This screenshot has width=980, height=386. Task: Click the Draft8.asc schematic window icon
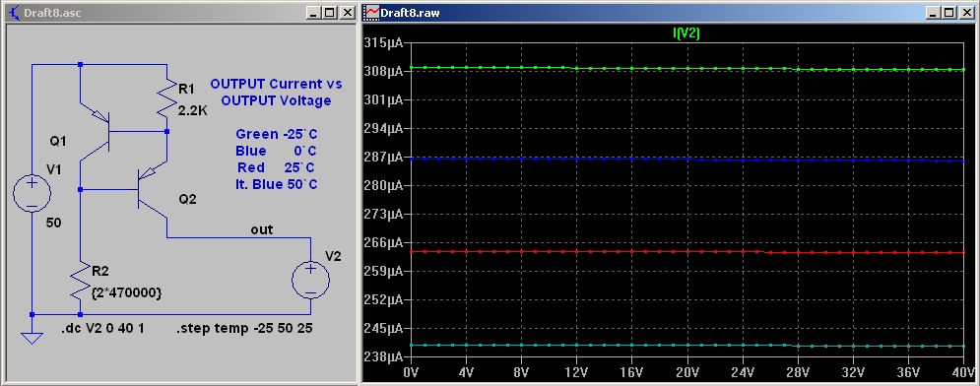[14, 12]
